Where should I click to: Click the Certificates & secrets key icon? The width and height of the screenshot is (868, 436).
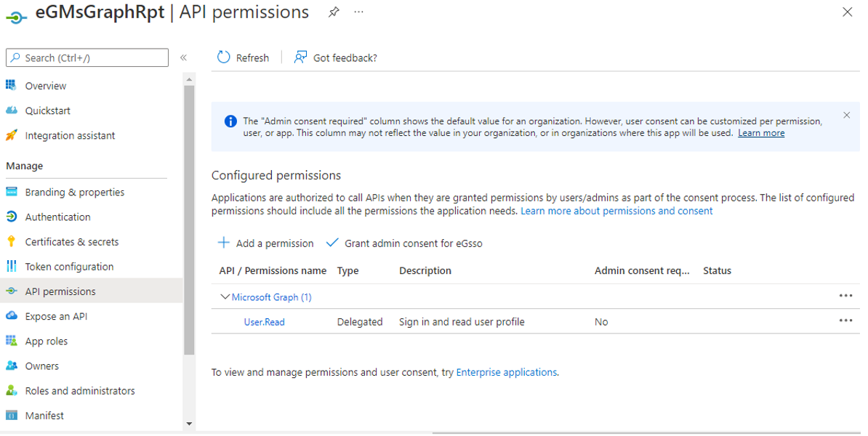pos(11,241)
